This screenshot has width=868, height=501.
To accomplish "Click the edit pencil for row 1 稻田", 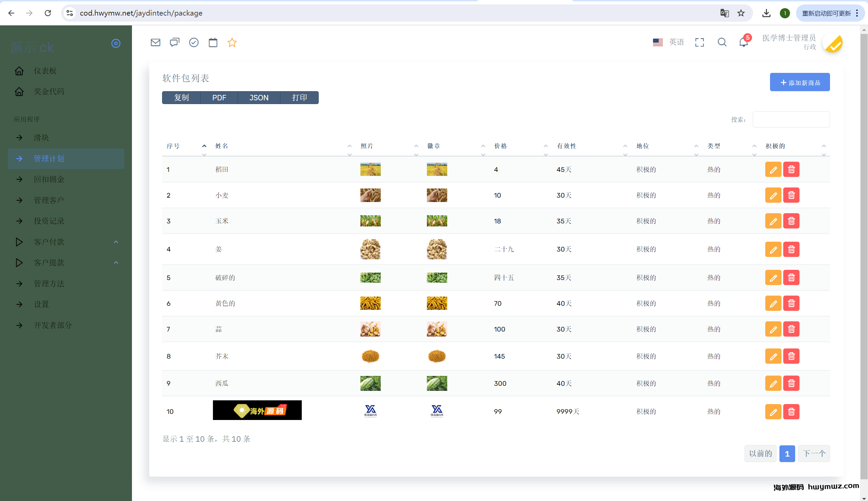I will point(773,169).
